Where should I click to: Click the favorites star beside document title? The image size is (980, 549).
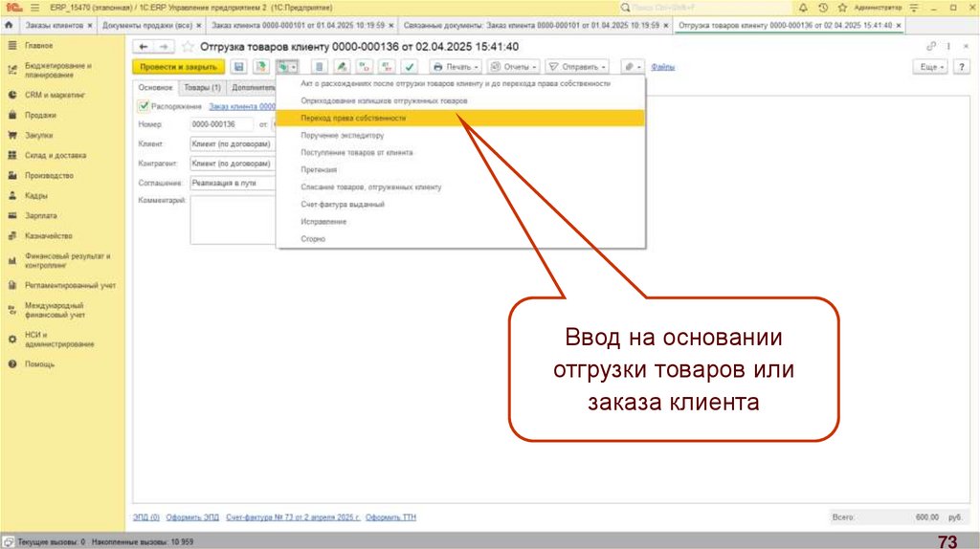[188, 46]
